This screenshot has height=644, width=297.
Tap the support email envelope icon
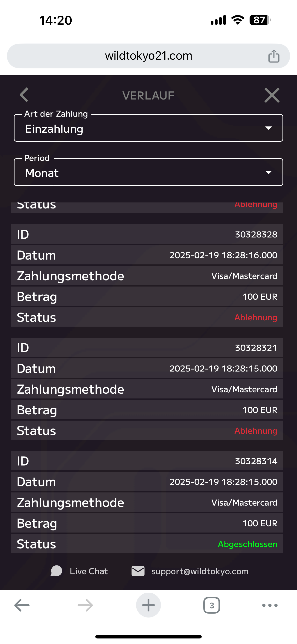138,571
